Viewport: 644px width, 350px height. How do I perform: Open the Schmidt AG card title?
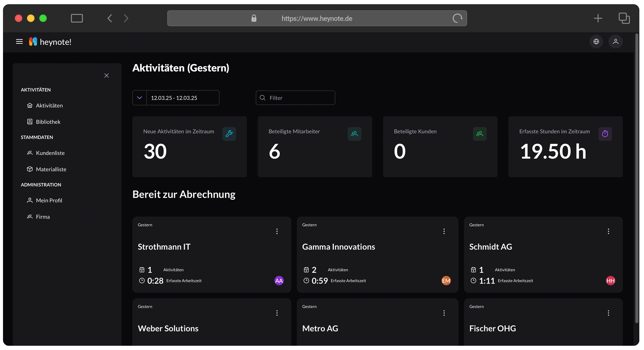point(491,247)
